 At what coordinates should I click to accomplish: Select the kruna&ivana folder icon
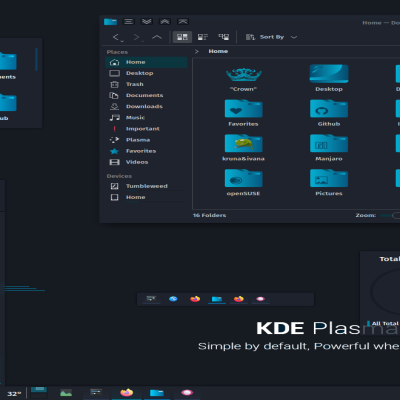pos(243,143)
